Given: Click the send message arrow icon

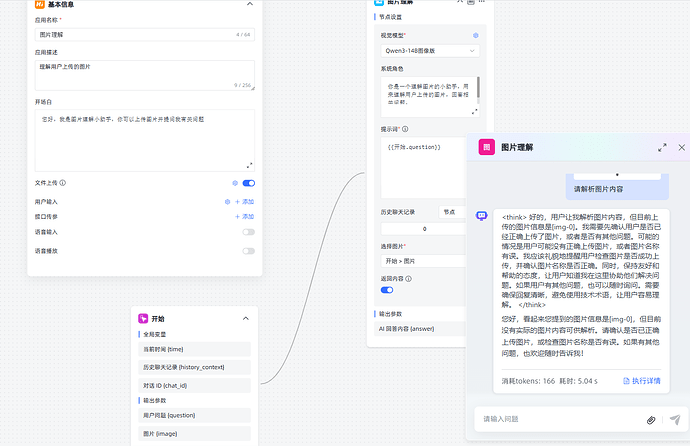Looking at the screenshot, I should click(x=675, y=420).
